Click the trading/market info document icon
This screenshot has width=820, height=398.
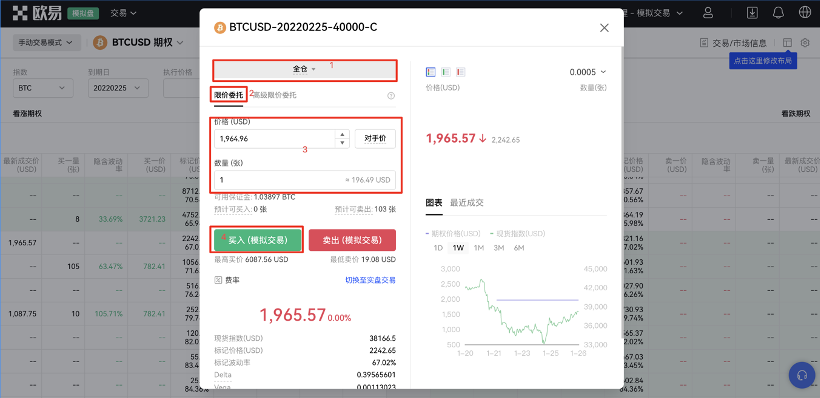pos(704,43)
